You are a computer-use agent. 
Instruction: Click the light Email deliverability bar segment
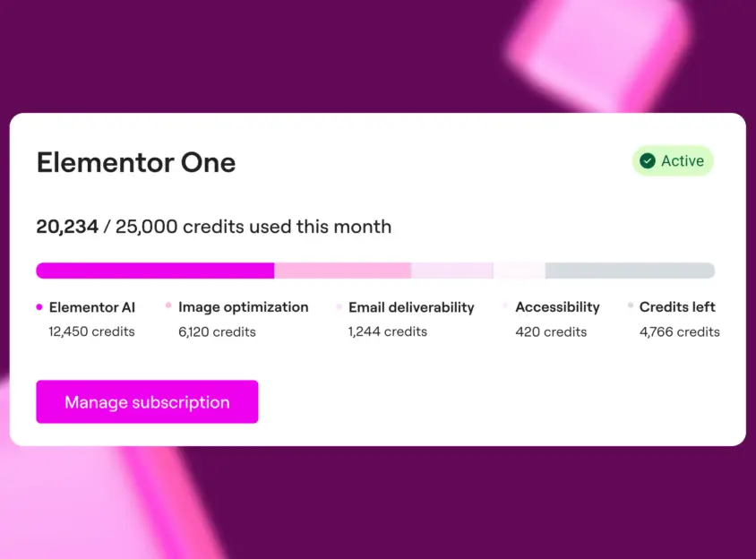click(x=451, y=271)
